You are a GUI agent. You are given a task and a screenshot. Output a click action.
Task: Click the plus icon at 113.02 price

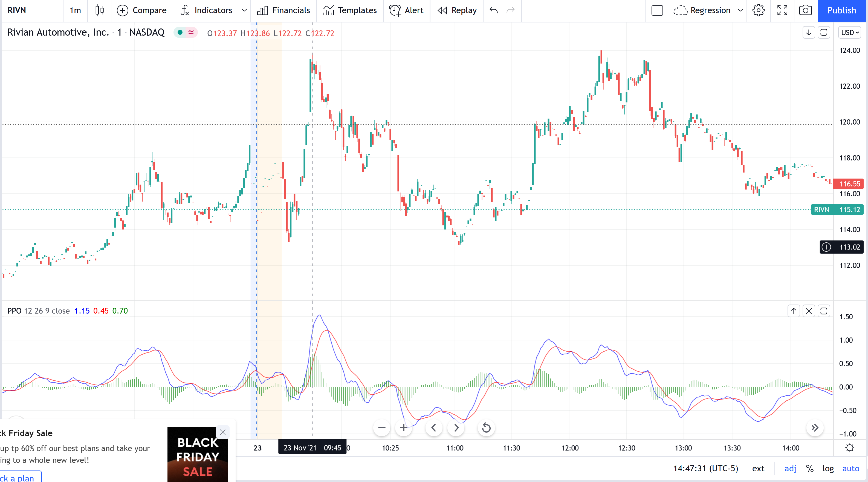coord(826,247)
